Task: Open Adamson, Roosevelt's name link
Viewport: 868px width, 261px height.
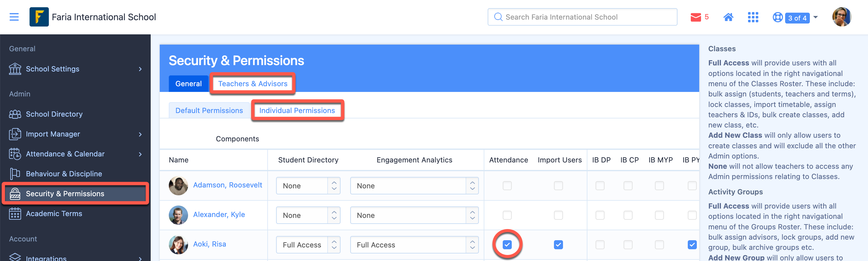Action: pos(228,185)
